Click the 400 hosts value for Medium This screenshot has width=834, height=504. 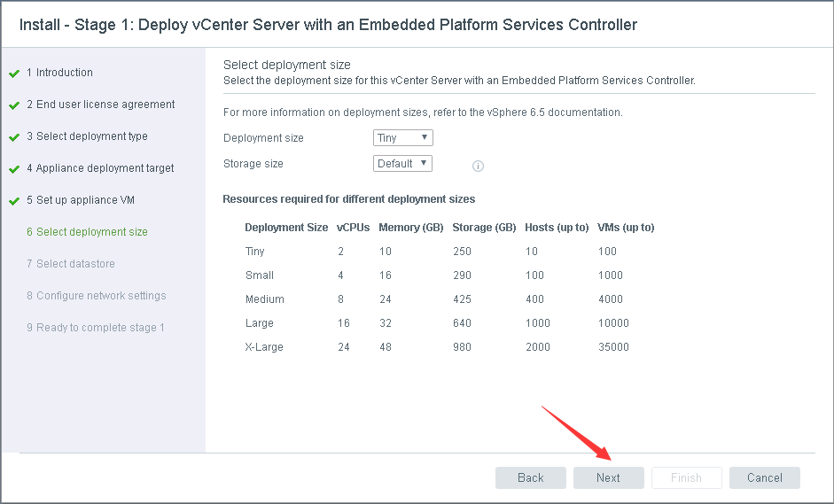click(x=534, y=299)
